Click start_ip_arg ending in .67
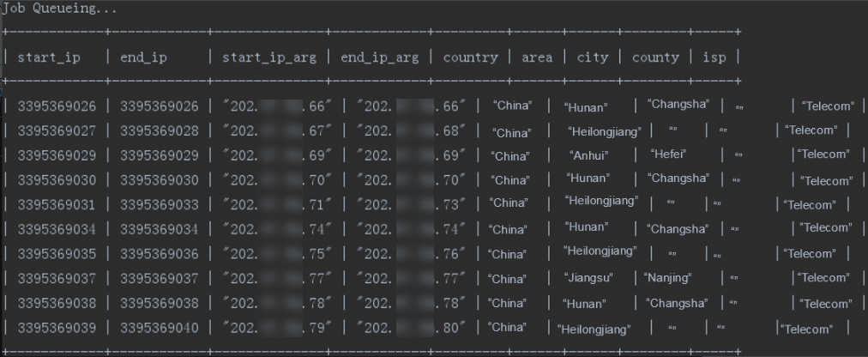Image resolution: width=868 pixels, height=357 pixels. pyautogui.click(x=277, y=131)
